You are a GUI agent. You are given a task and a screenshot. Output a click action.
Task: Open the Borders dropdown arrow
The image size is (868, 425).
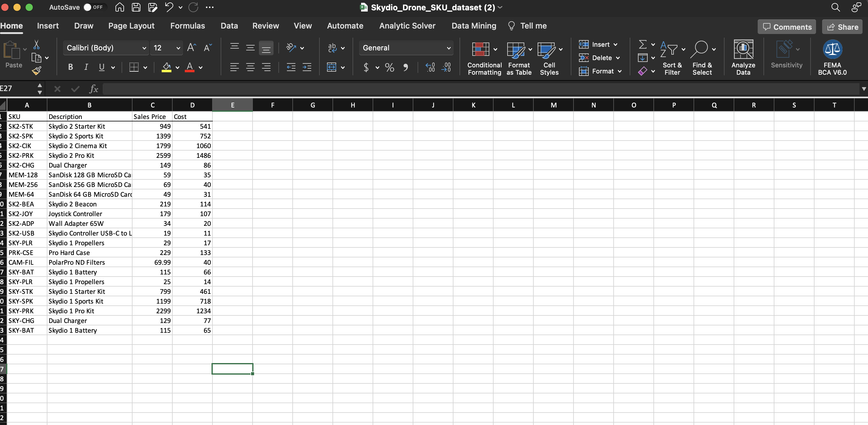point(145,68)
